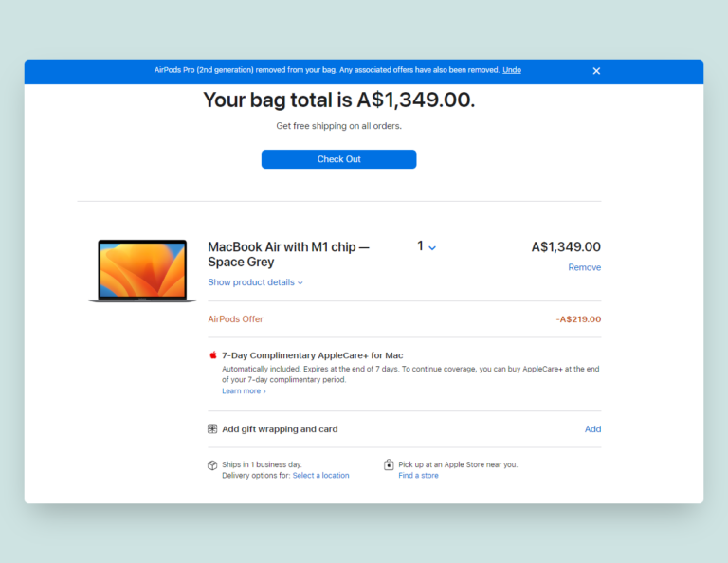The height and width of the screenshot is (563, 728).
Task: Click the red Apple logo AppleCare icon
Action: (213, 355)
